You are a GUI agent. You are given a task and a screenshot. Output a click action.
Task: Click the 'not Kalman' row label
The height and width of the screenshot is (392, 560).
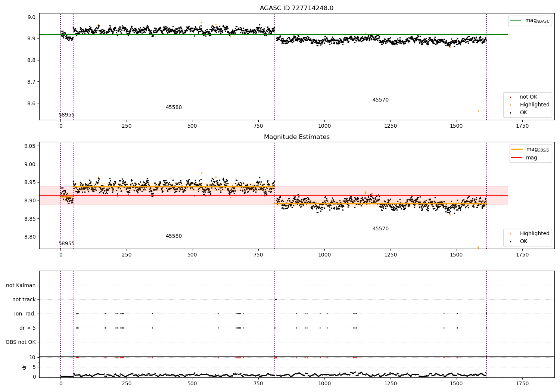21,285
